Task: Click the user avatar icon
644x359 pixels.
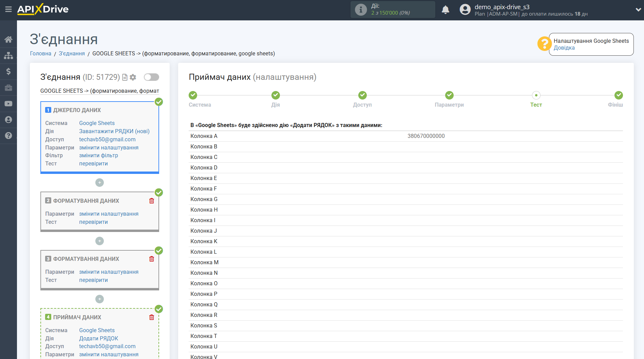Action: [465, 10]
